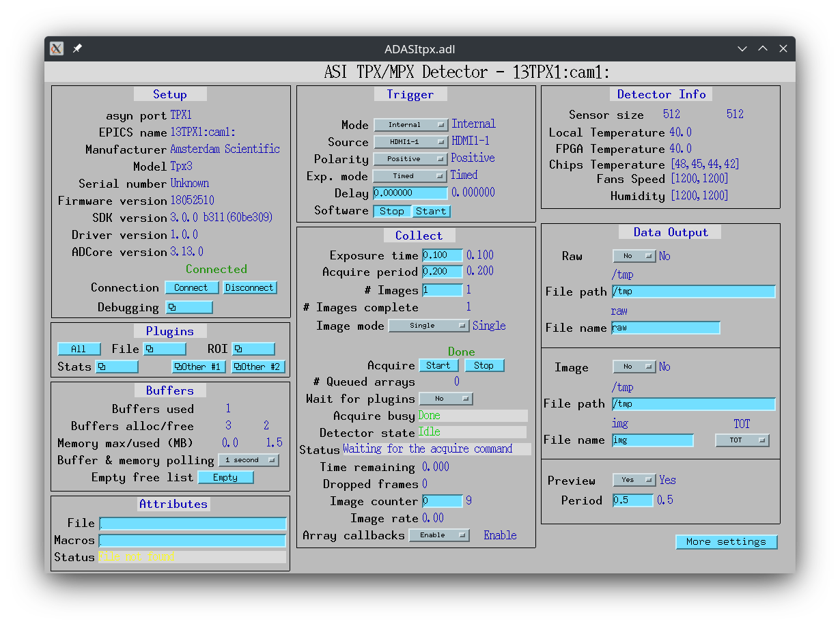Click the X11 application icon in title bar
The height and width of the screenshot is (626, 840).
click(57, 48)
